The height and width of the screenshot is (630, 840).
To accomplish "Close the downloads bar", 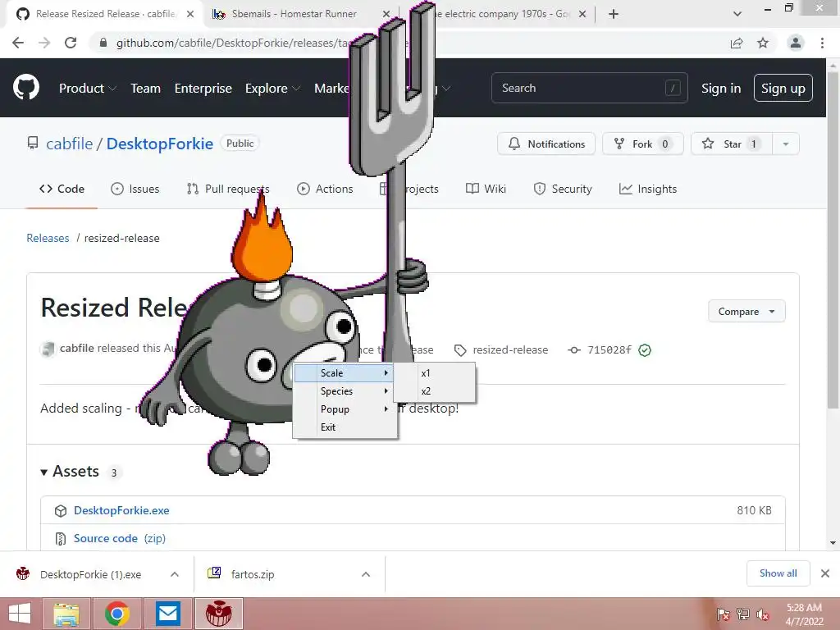I will pos(825,573).
